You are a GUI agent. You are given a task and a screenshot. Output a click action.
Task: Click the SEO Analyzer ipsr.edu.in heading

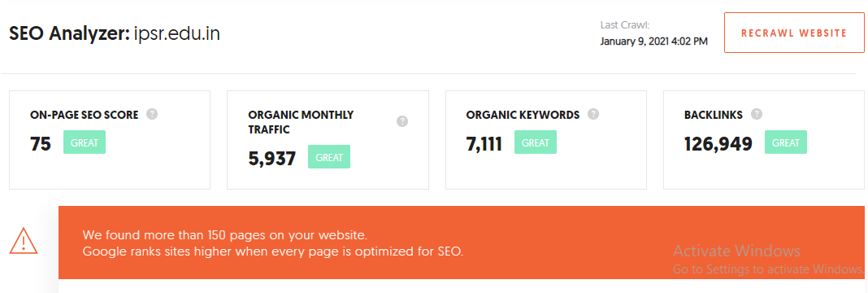115,34
